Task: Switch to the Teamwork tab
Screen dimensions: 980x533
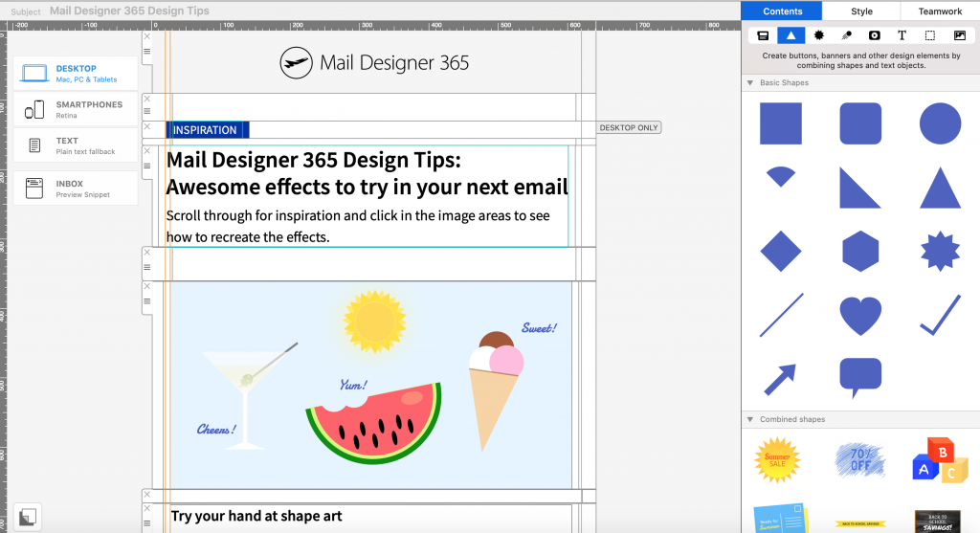Action: (940, 11)
